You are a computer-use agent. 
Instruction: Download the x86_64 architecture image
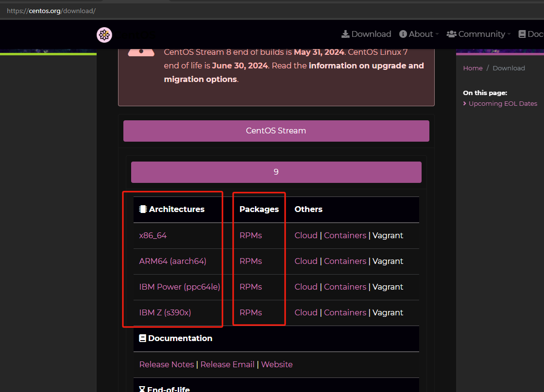click(153, 235)
